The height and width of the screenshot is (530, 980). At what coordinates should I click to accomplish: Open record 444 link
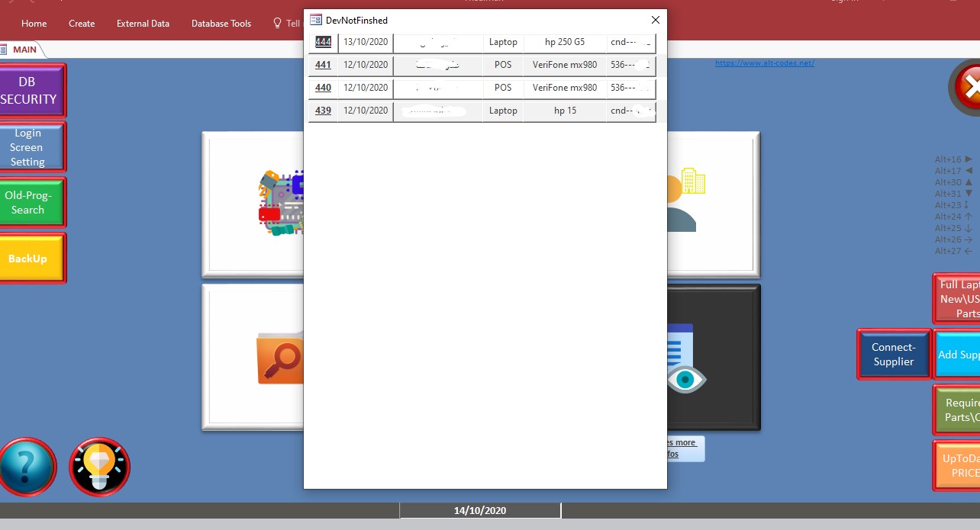[323, 42]
